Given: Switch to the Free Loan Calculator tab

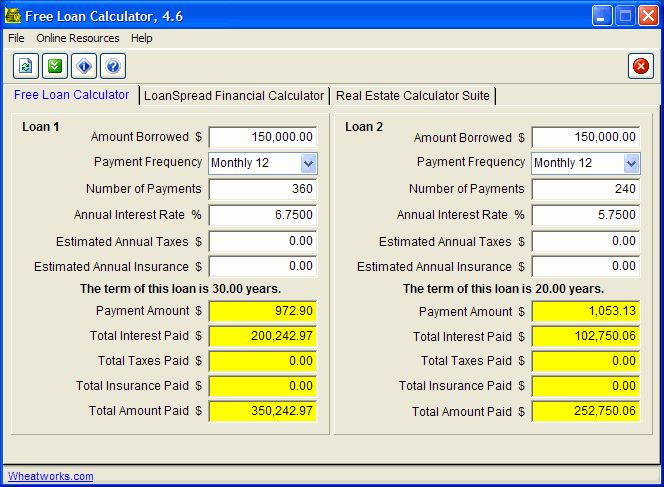Looking at the screenshot, I should [72, 95].
